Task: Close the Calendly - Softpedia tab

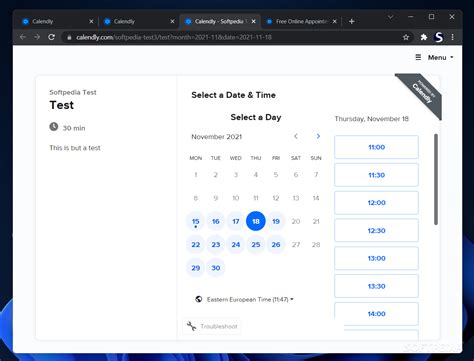Action: 254,21
